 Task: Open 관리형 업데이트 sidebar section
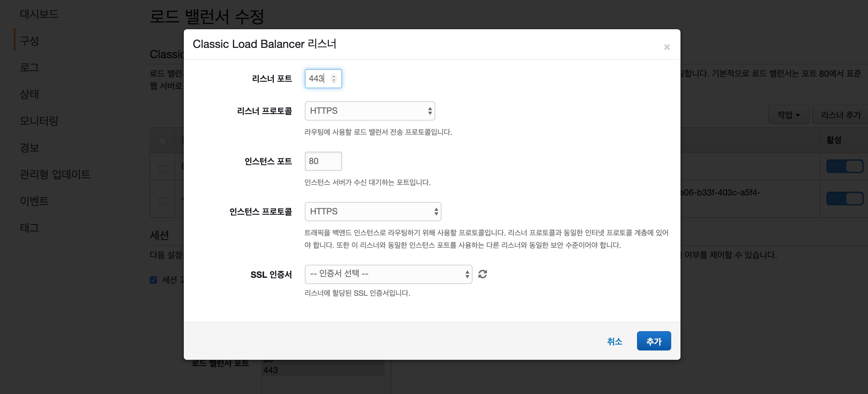tap(55, 174)
